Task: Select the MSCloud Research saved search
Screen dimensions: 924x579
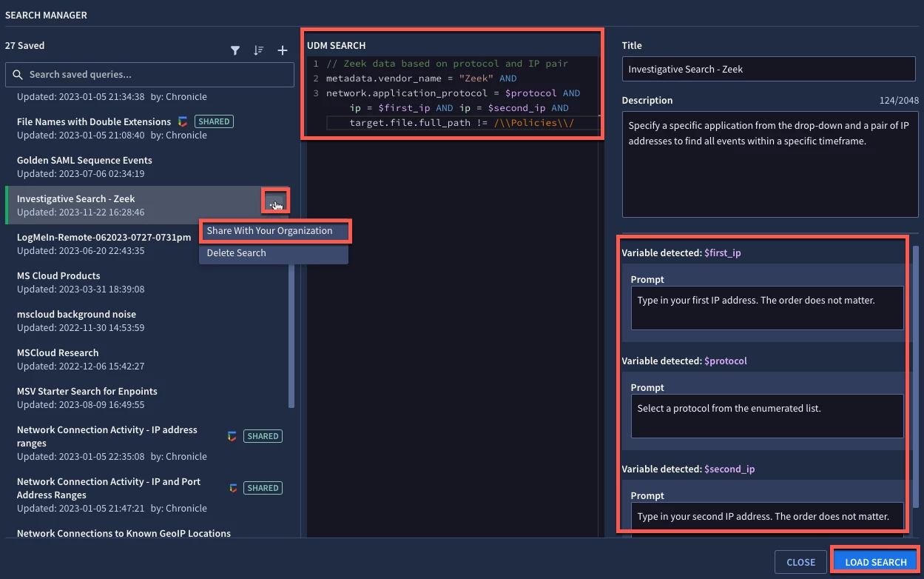Action: 58,352
